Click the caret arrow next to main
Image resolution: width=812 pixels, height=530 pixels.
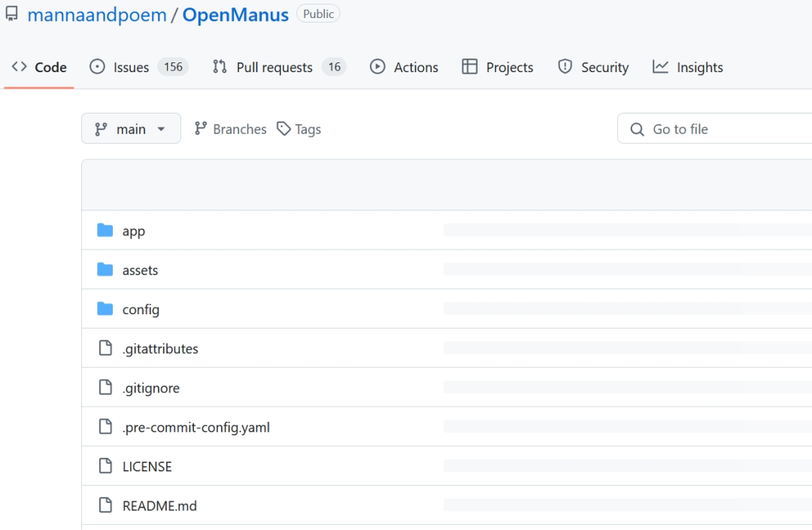161,129
